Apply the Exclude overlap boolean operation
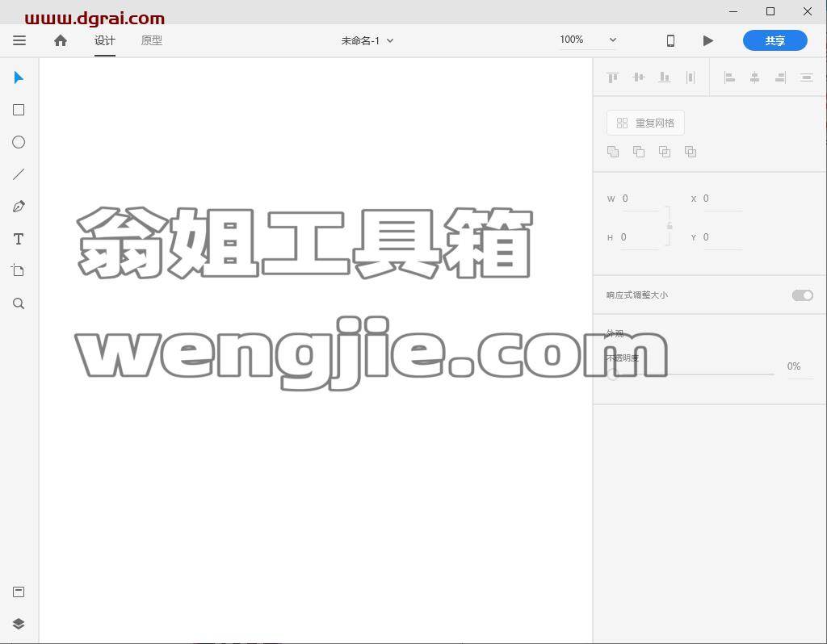The width and height of the screenshot is (827, 644). click(x=691, y=152)
